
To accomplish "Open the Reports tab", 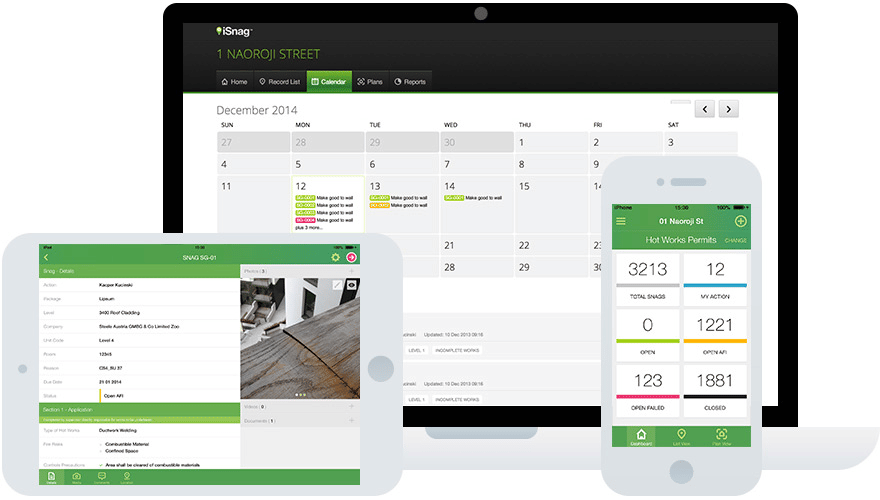I will [410, 81].
